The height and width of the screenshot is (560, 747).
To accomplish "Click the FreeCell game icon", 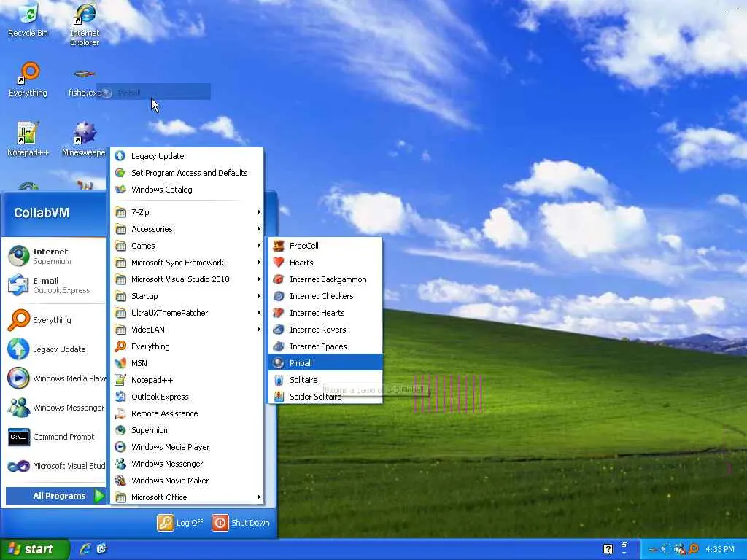I will pos(279,246).
